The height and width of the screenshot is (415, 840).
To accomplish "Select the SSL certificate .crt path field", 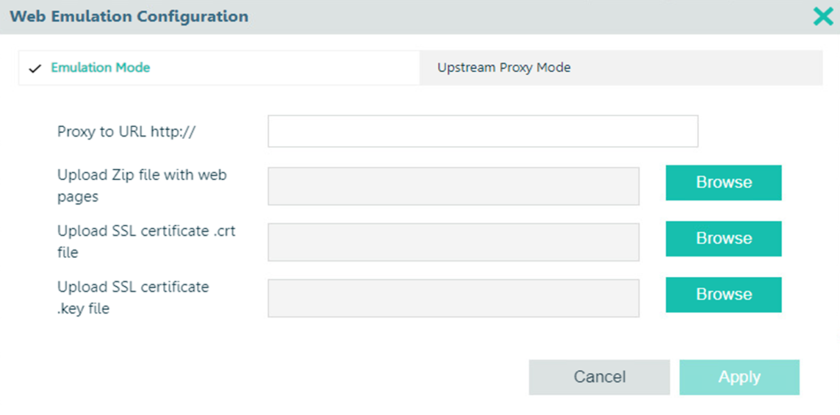I will coord(453,241).
